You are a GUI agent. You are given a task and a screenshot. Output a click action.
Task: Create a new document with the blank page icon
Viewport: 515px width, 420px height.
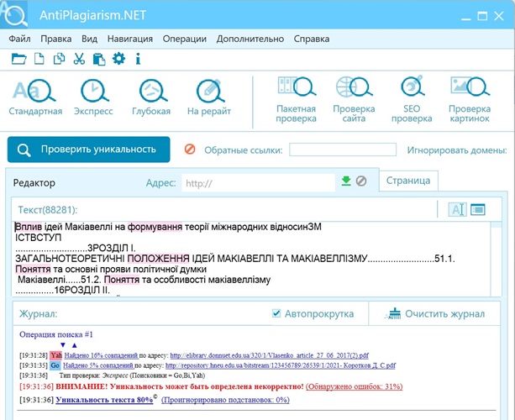click(39, 59)
